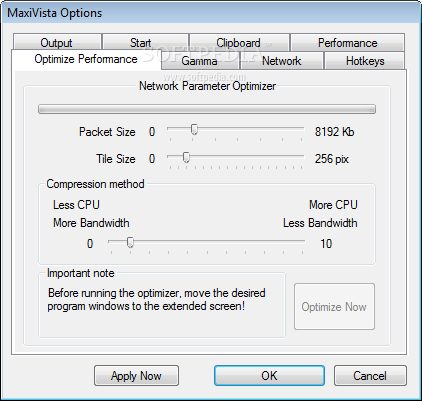Click the 'Less CPU' label
This screenshot has height=401, width=422.
(x=76, y=205)
